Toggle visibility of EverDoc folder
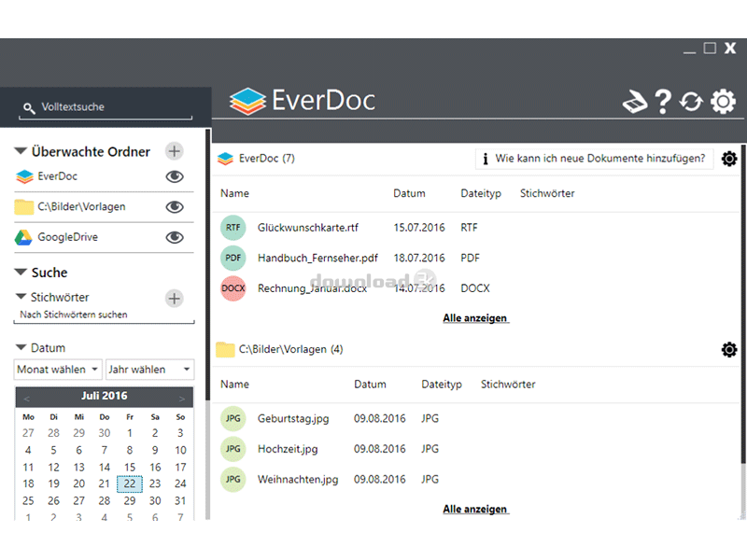This screenshot has width=747, height=560. [174, 176]
